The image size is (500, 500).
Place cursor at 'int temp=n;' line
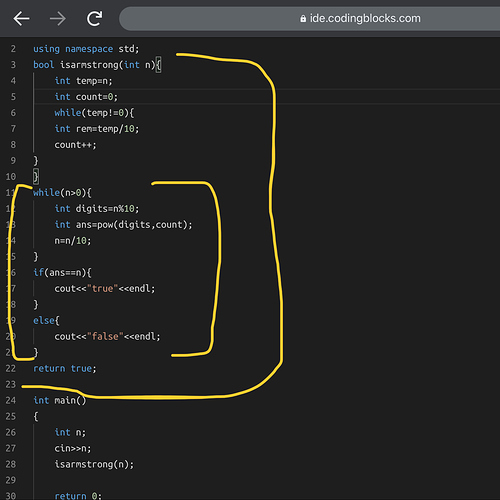point(83,81)
